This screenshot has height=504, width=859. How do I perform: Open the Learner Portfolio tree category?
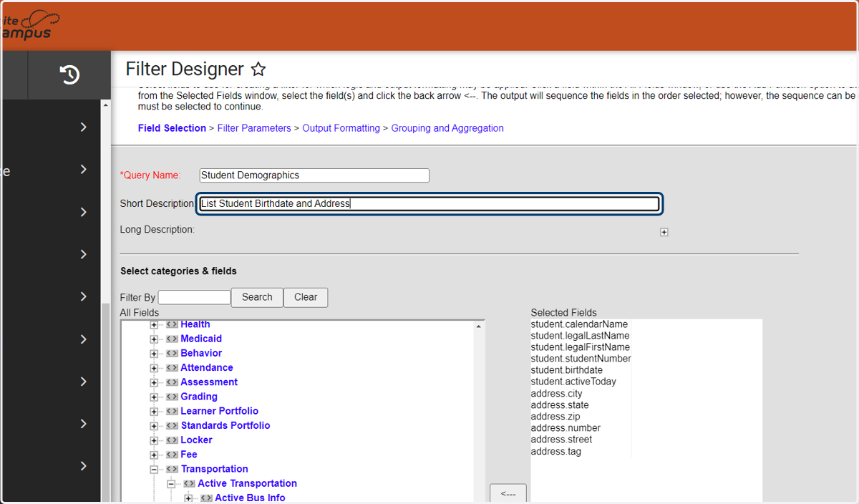(x=220, y=411)
